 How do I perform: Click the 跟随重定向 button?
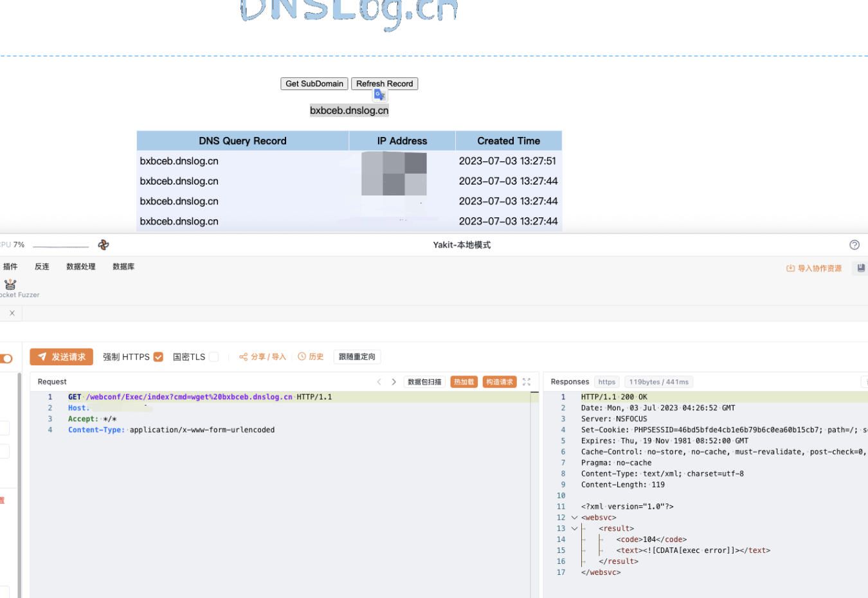pos(357,357)
